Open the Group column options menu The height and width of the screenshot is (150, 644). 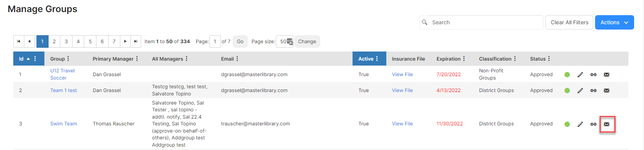(68, 59)
